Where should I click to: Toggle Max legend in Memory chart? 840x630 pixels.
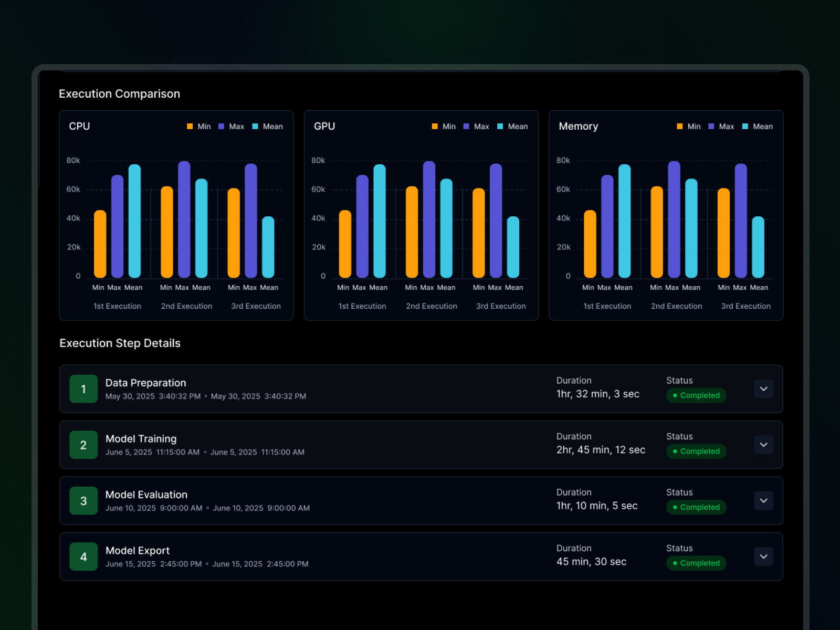click(721, 127)
